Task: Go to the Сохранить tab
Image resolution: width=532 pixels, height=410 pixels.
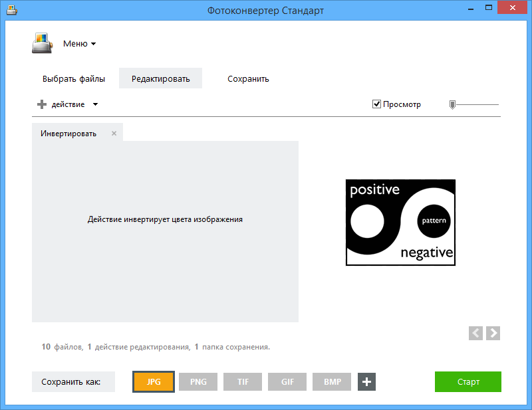Action: coord(248,78)
